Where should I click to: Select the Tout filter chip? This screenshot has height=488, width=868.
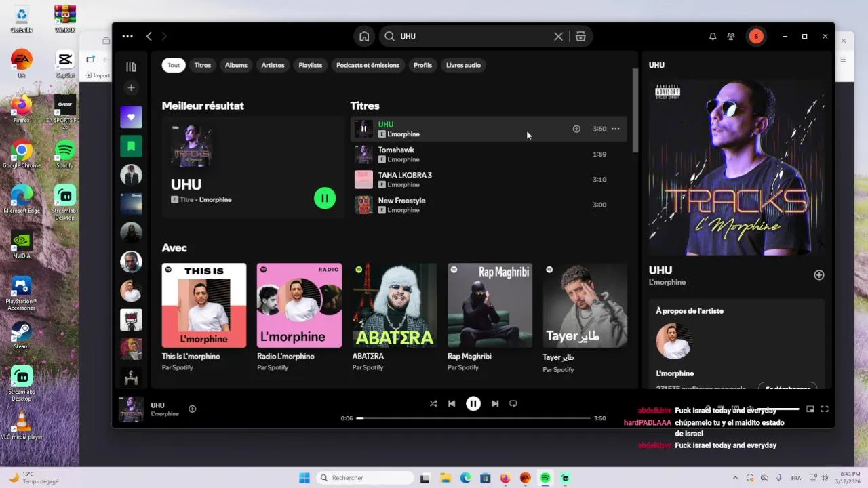point(174,65)
